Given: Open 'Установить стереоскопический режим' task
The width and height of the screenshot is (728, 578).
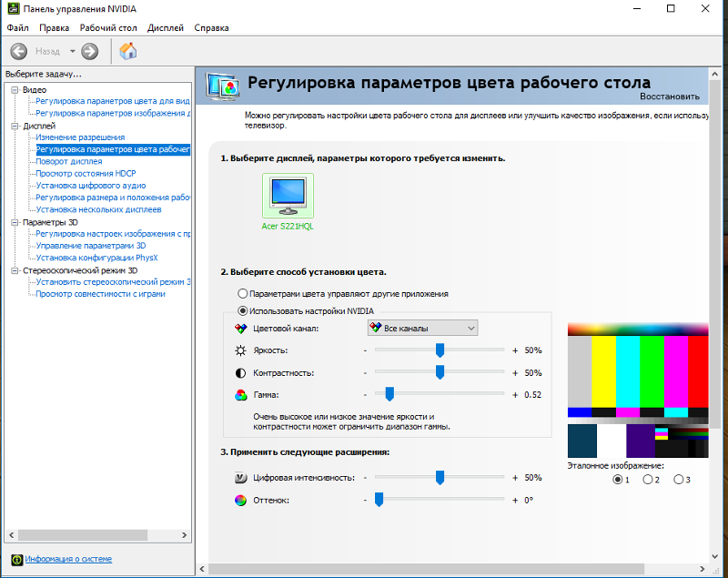Looking at the screenshot, I should tap(113, 282).
